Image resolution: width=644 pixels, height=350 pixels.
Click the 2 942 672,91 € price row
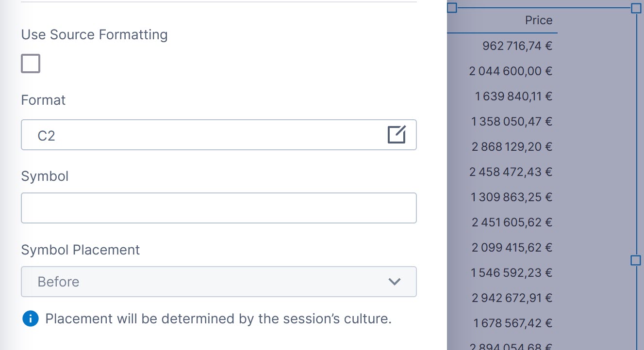[x=512, y=298]
